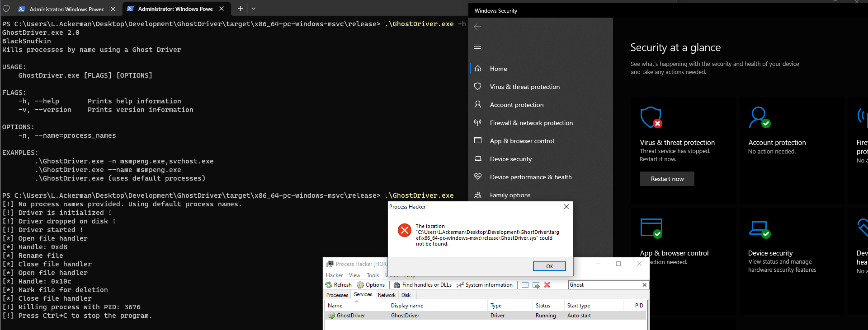Click the heart icon beside Device performance & health
This screenshot has width=868, height=330.
click(478, 177)
